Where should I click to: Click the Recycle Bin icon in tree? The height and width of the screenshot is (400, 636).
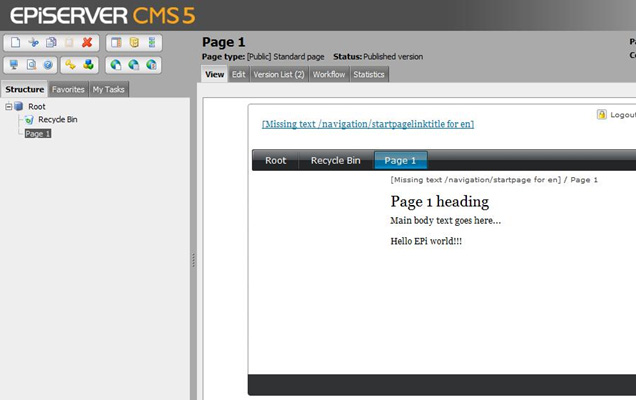pyautogui.click(x=29, y=120)
